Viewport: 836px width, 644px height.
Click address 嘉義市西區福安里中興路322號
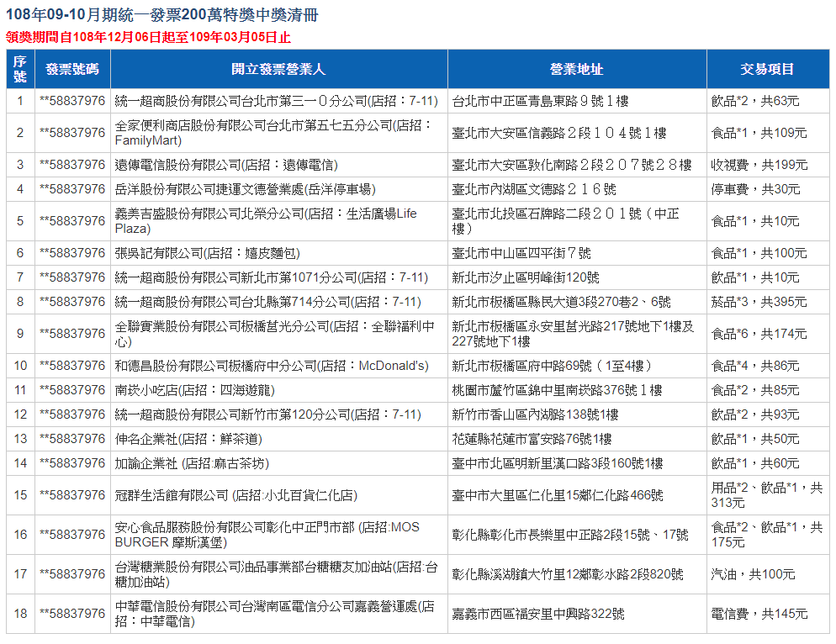point(538,615)
